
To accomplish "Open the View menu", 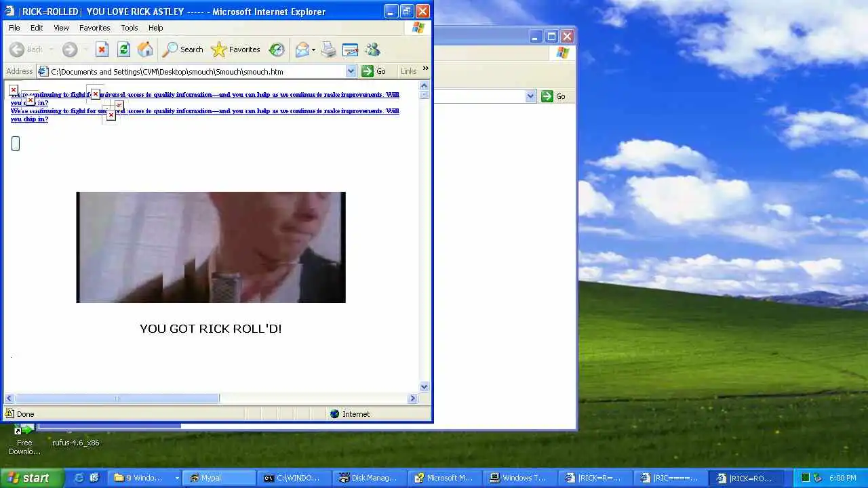I will [x=61, y=28].
